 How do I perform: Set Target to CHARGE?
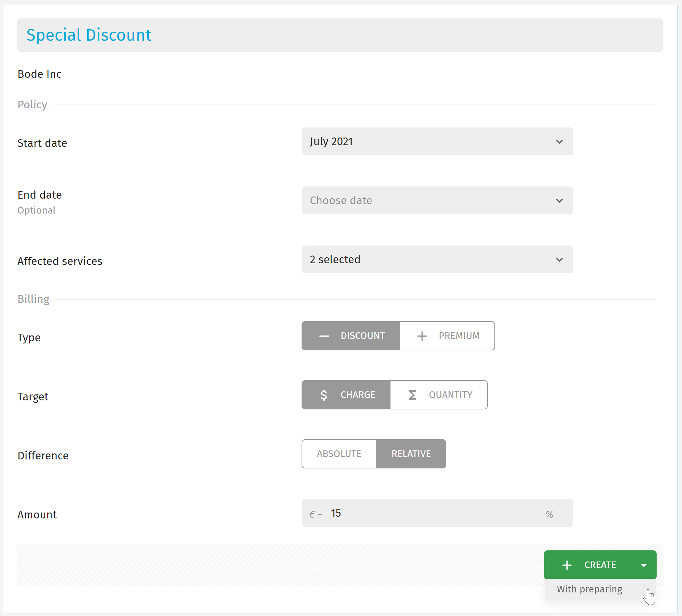346,395
